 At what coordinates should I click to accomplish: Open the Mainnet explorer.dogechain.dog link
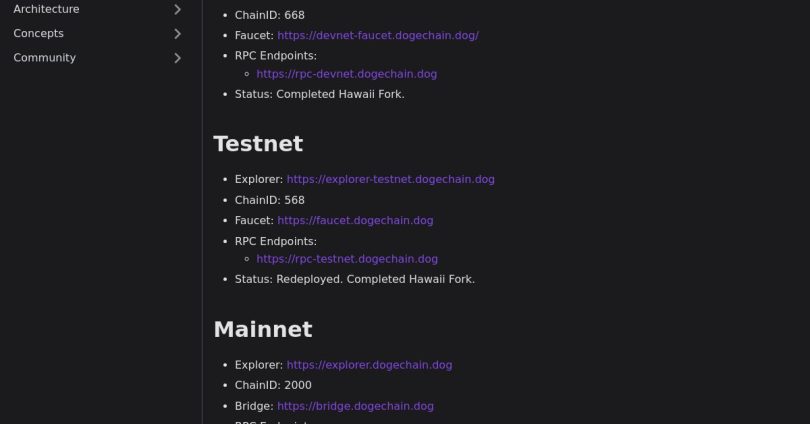369,365
